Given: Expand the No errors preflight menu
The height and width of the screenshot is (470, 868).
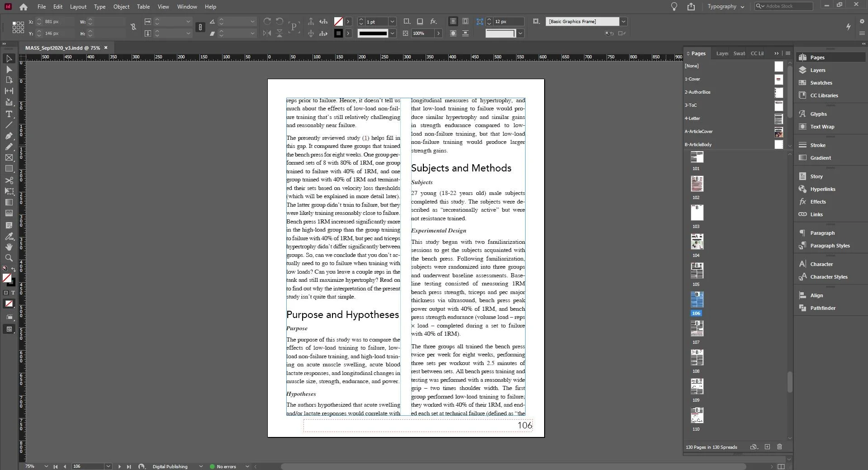Looking at the screenshot, I should tap(247, 466).
